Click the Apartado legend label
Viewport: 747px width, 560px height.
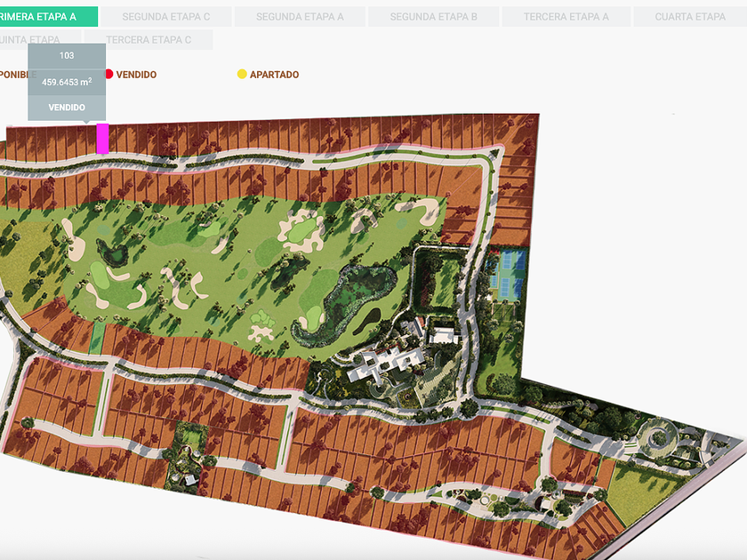pyautogui.click(x=275, y=75)
